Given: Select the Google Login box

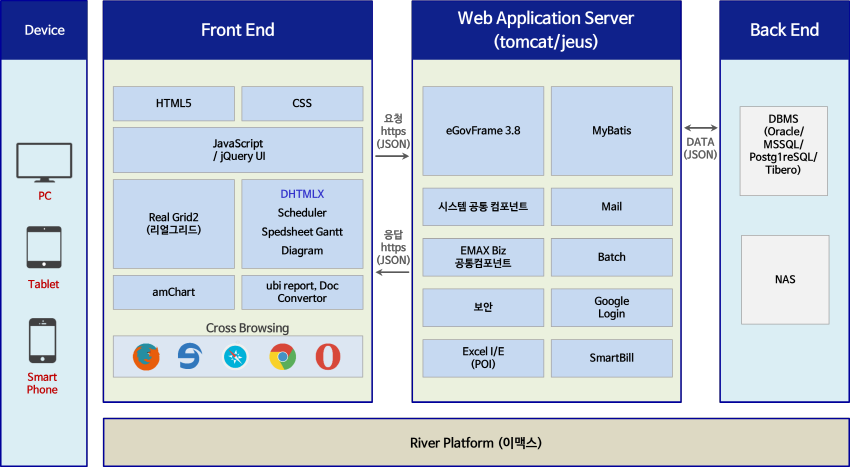Looking at the screenshot, I should [x=611, y=307].
